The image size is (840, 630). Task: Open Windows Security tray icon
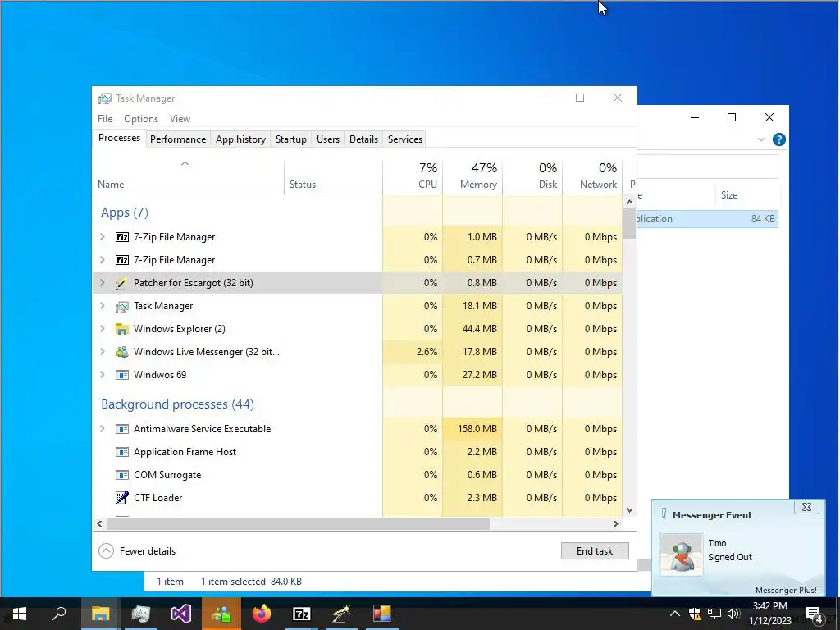[695, 614]
